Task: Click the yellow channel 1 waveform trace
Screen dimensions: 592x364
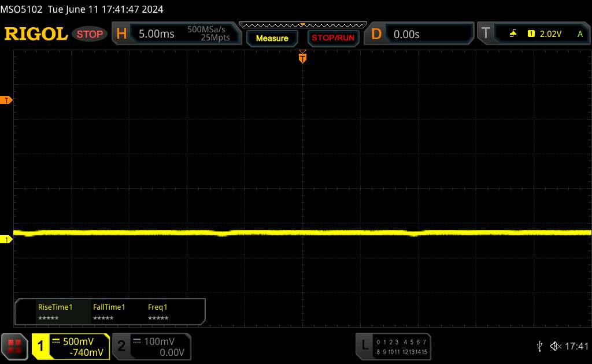Action: (x=302, y=233)
